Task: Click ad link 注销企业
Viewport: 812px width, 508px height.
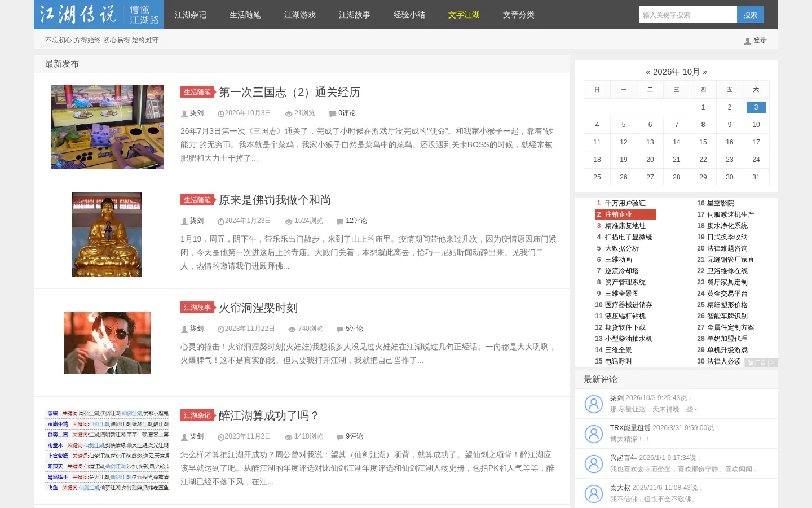Action: click(x=625, y=214)
